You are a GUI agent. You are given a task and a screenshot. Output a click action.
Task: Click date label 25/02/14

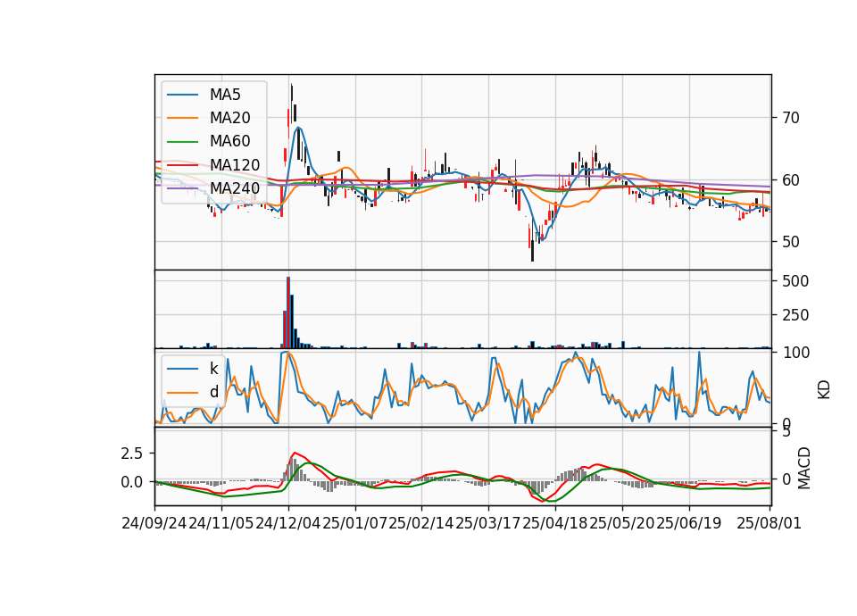pos(421,524)
